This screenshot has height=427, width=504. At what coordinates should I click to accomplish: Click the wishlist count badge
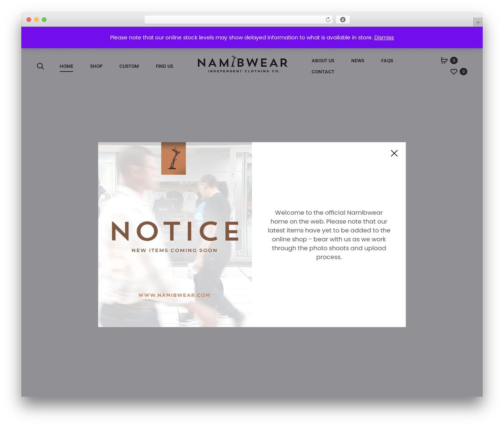tap(463, 71)
